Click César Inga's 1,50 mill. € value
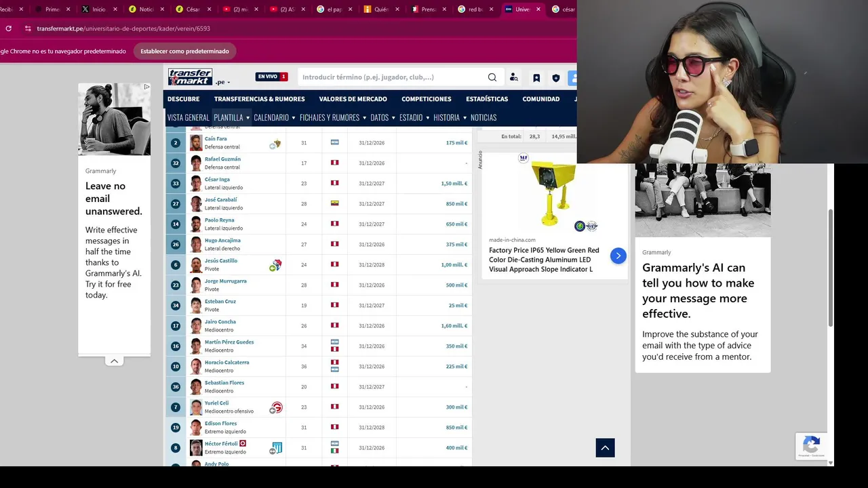 (x=454, y=184)
